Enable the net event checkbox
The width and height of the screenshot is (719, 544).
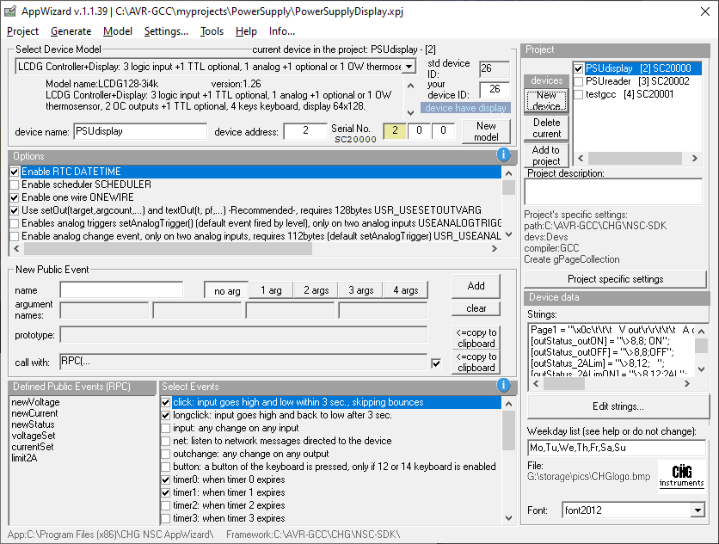point(166,441)
